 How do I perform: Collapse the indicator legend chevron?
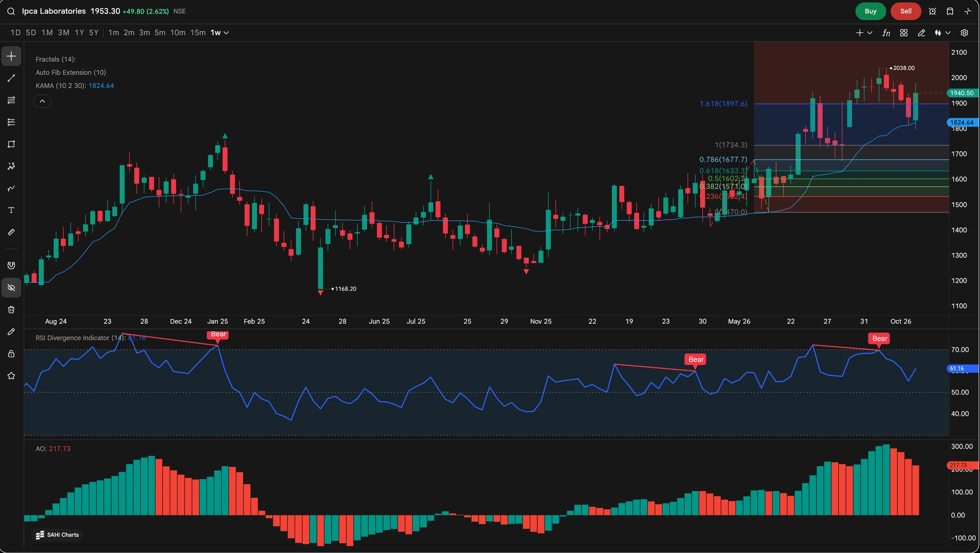pyautogui.click(x=42, y=101)
